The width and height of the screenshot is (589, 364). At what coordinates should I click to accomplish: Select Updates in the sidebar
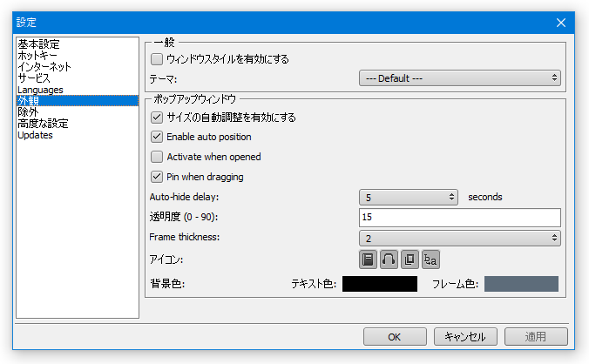pos(78,135)
